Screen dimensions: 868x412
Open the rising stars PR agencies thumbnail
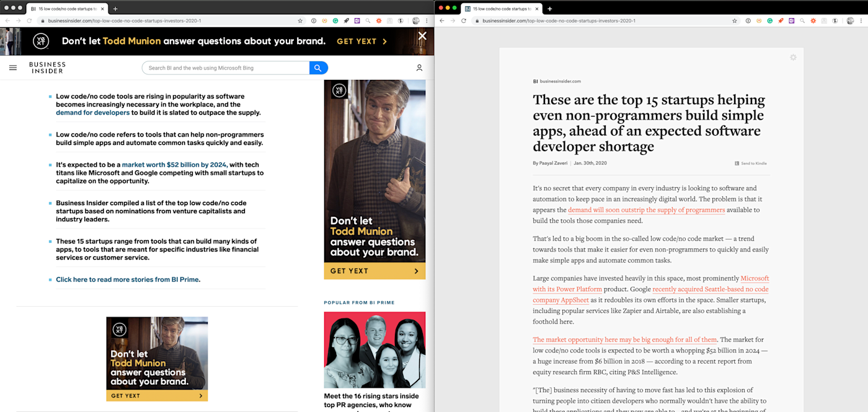[374, 349]
